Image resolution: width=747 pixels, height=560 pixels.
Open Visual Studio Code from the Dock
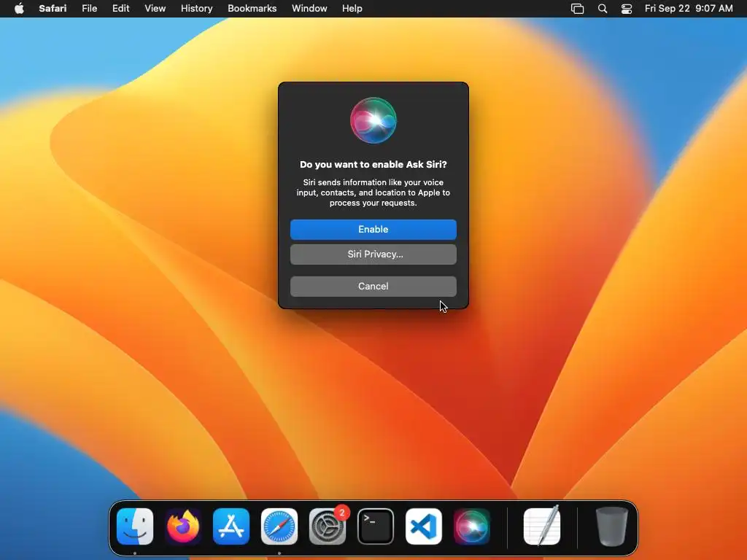[x=424, y=526]
